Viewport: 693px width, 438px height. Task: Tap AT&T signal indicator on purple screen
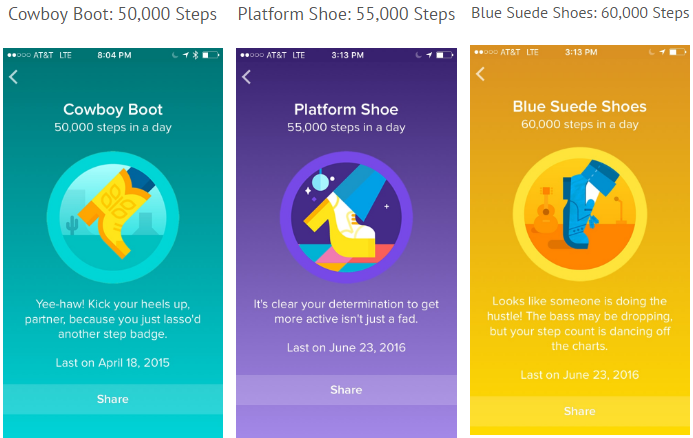point(263,55)
